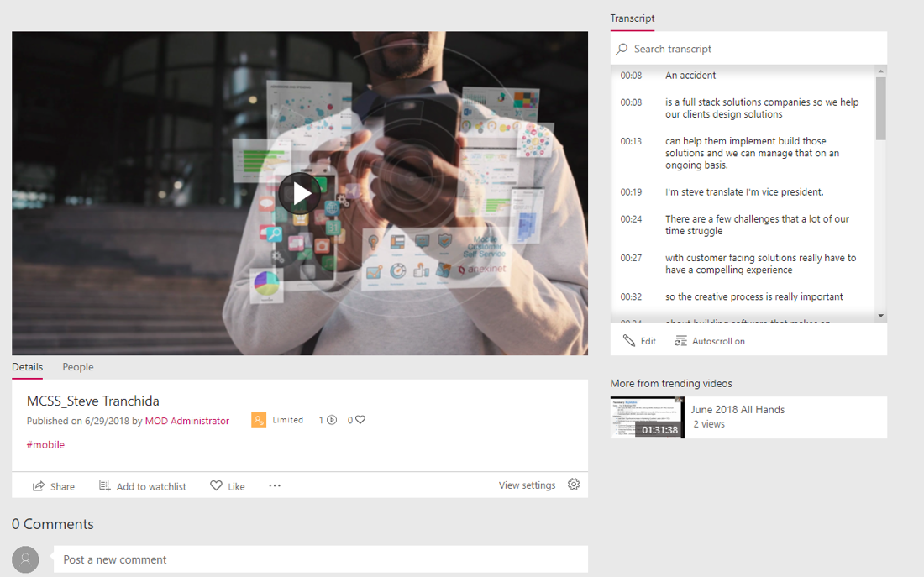Click the Edit pencil icon in transcript

(x=629, y=341)
